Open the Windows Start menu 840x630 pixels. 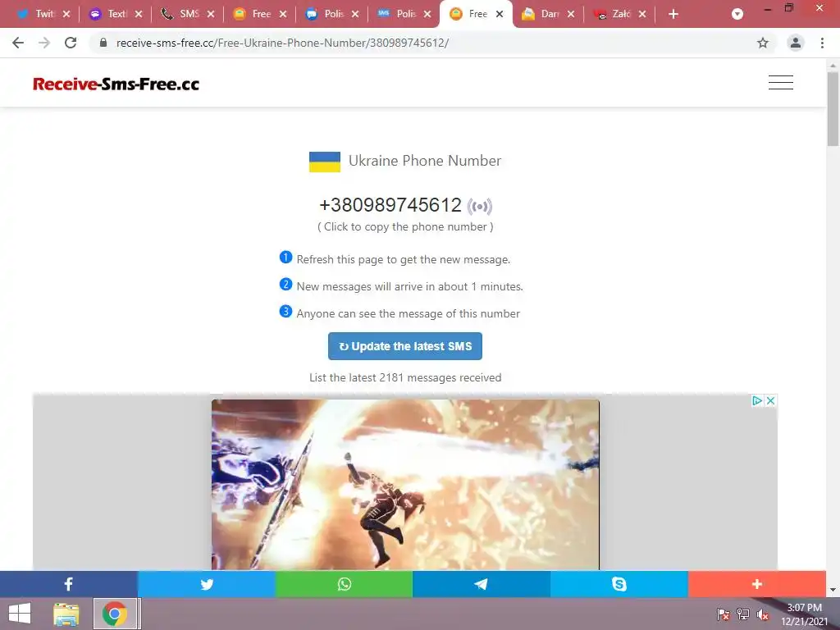[x=20, y=614]
